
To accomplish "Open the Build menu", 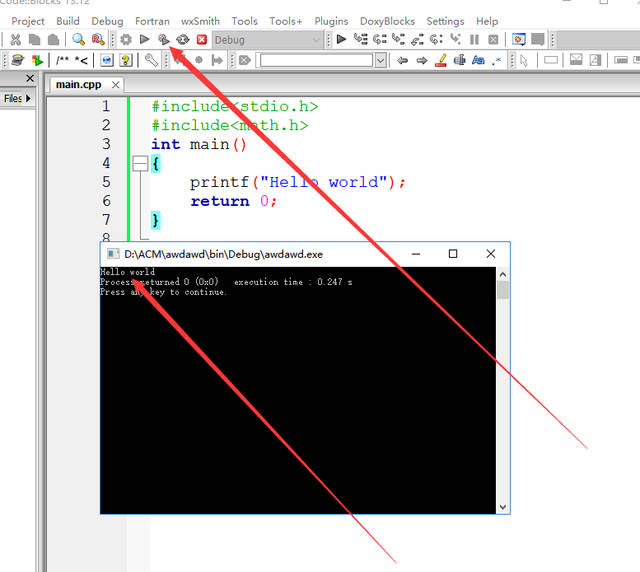I will (x=68, y=21).
